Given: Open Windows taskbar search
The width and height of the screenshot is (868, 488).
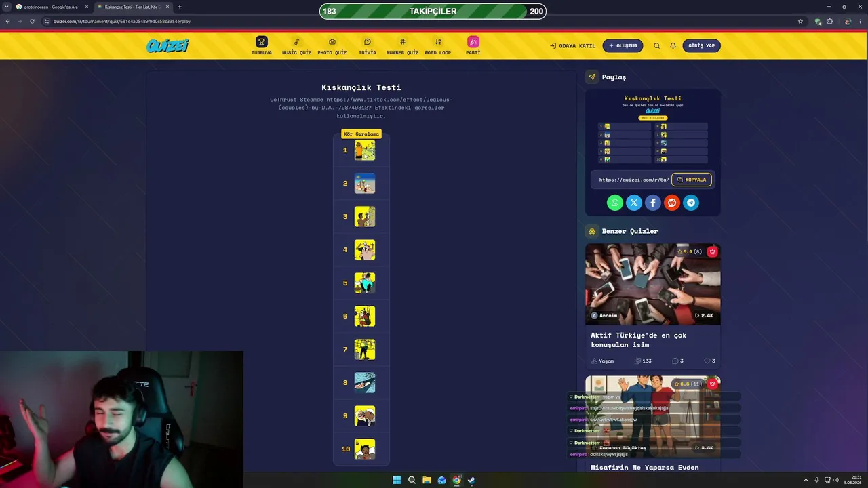Looking at the screenshot, I should 412,480.
